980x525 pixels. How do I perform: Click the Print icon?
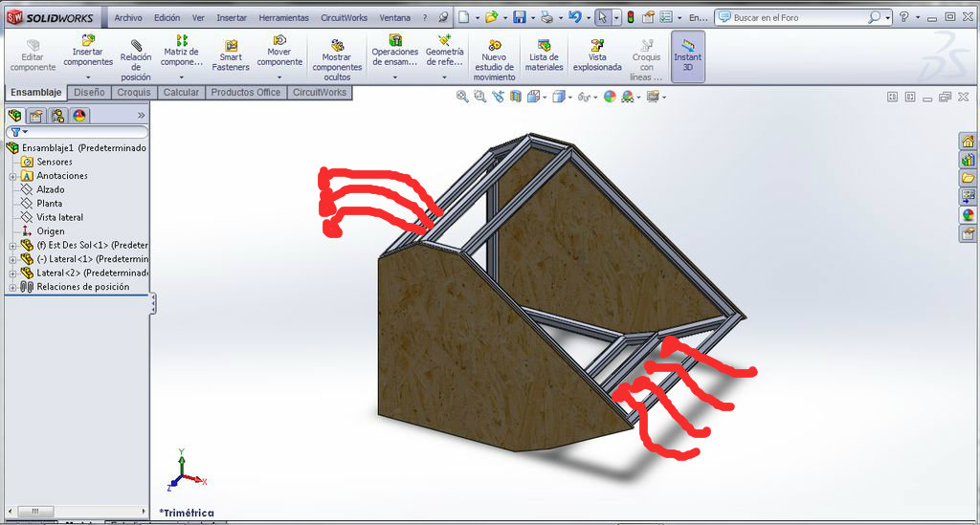546,17
